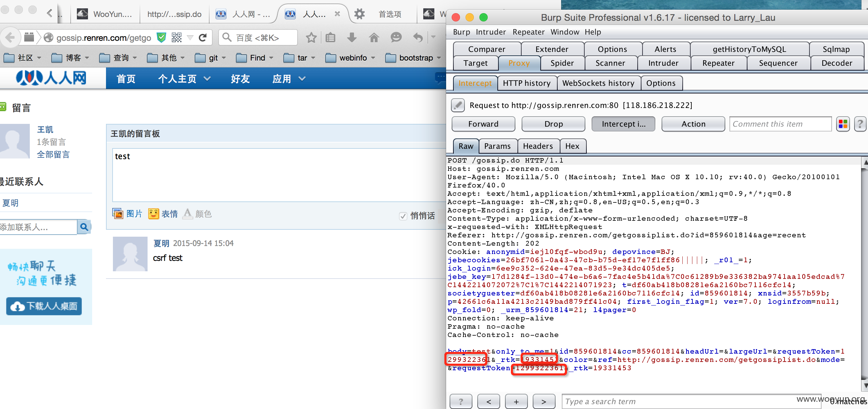Switch to the HTTP history tab
Viewport: 868px width, 409px height.
(527, 83)
